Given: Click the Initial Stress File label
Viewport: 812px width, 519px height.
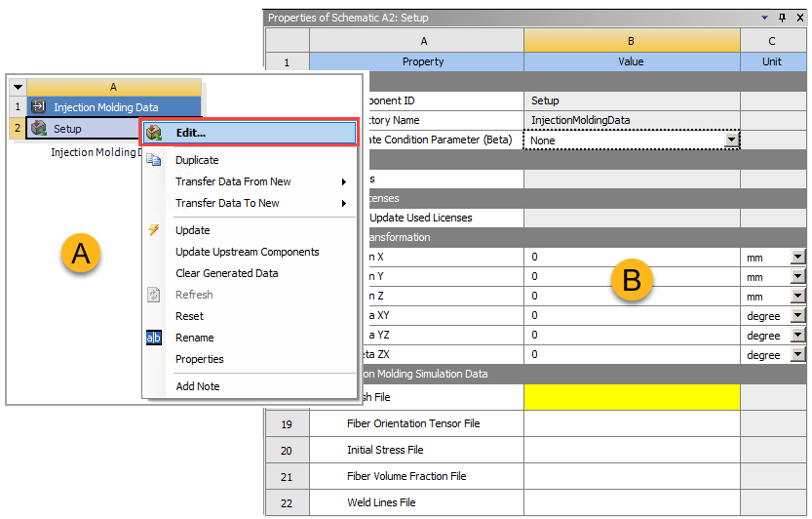Looking at the screenshot, I should point(385,450).
